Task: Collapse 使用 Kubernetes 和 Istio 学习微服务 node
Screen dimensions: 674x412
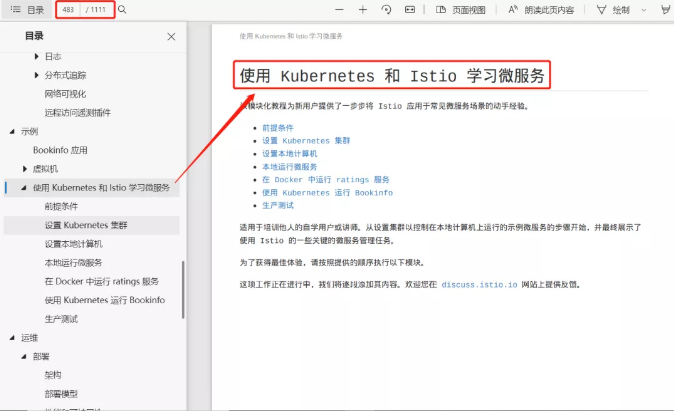Action: coord(24,188)
